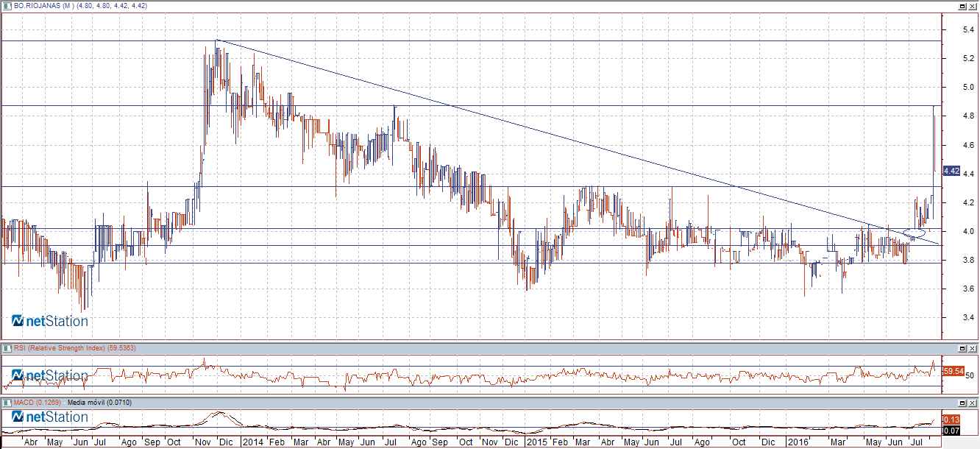Screen dimensions: 980x449
Task: Close the RSI indicator panel
Action: (972, 347)
